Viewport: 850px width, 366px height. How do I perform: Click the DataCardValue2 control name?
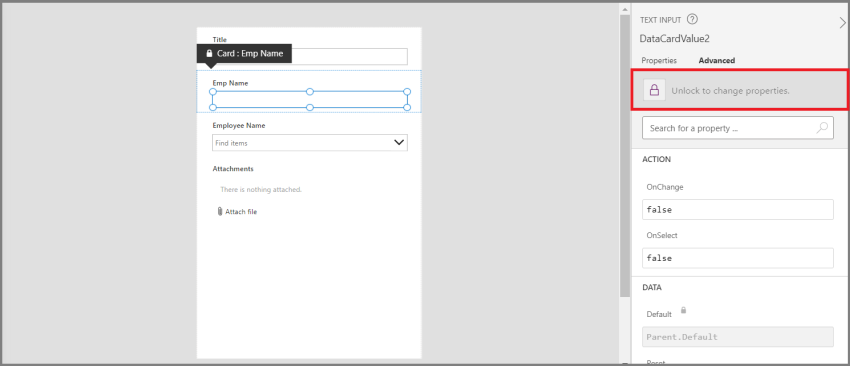tap(675, 38)
